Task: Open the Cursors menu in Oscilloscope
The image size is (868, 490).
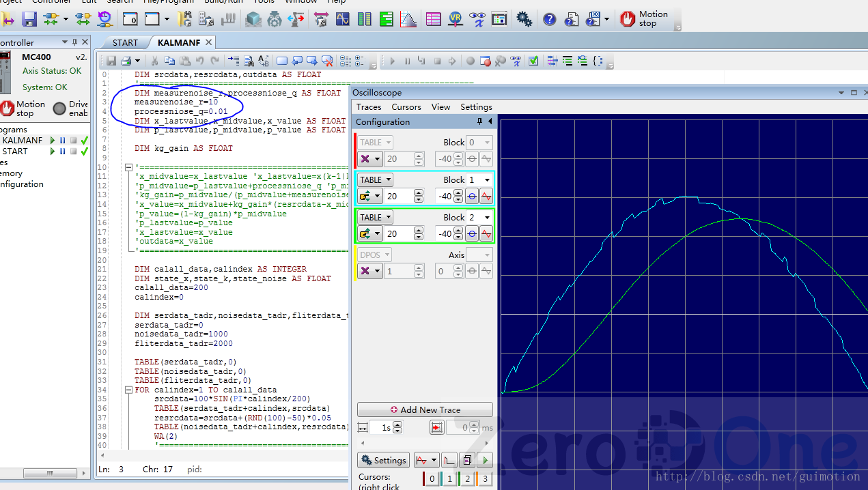Action: pos(406,107)
